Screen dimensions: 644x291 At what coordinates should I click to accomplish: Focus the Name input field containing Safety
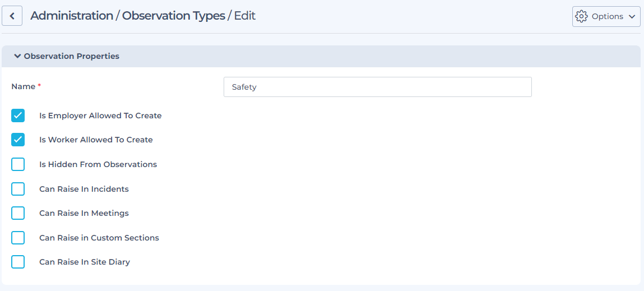point(377,87)
